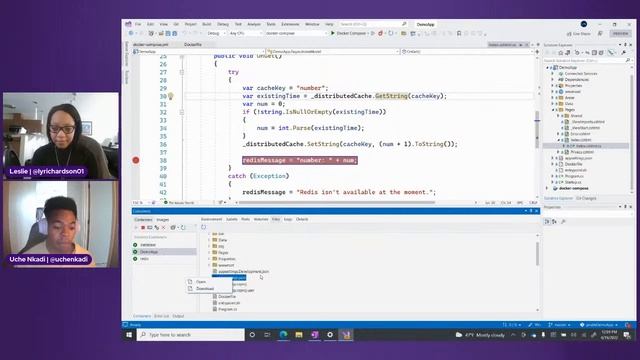Stop the selected container with the red square
640x360 pixels.
pos(143,227)
